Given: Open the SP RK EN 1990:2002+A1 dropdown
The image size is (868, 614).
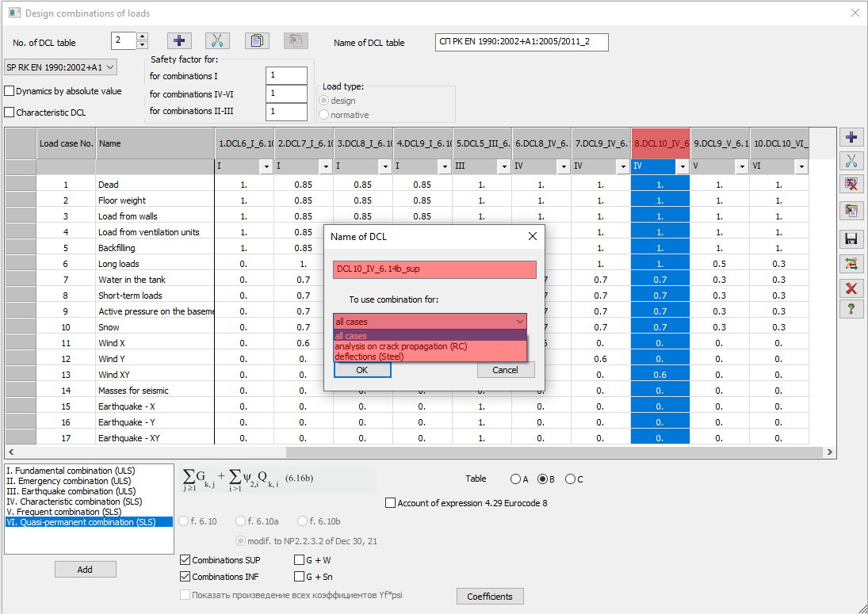Looking at the screenshot, I should pos(61,68).
